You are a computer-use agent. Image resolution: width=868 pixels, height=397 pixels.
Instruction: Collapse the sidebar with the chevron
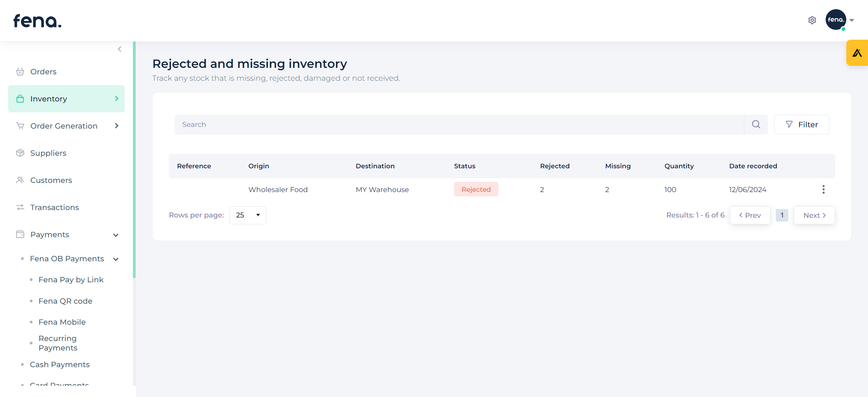[x=119, y=49]
